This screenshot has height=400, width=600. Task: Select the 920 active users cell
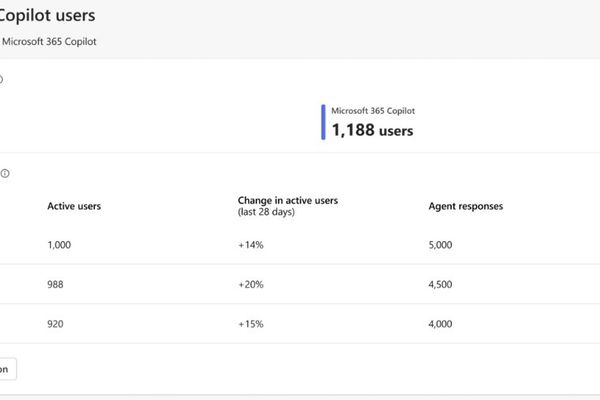point(55,324)
